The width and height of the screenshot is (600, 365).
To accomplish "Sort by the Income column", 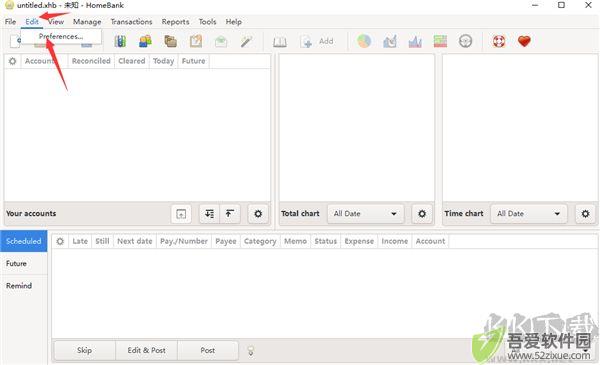I will tap(395, 241).
